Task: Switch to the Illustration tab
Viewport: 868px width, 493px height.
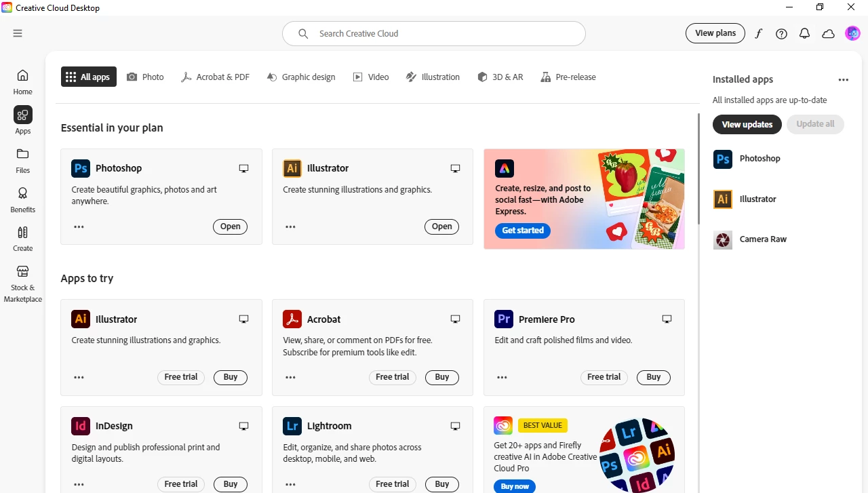Action: click(433, 77)
